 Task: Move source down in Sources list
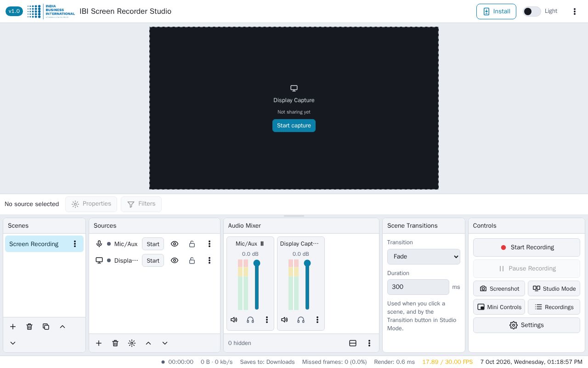(165, 343)
